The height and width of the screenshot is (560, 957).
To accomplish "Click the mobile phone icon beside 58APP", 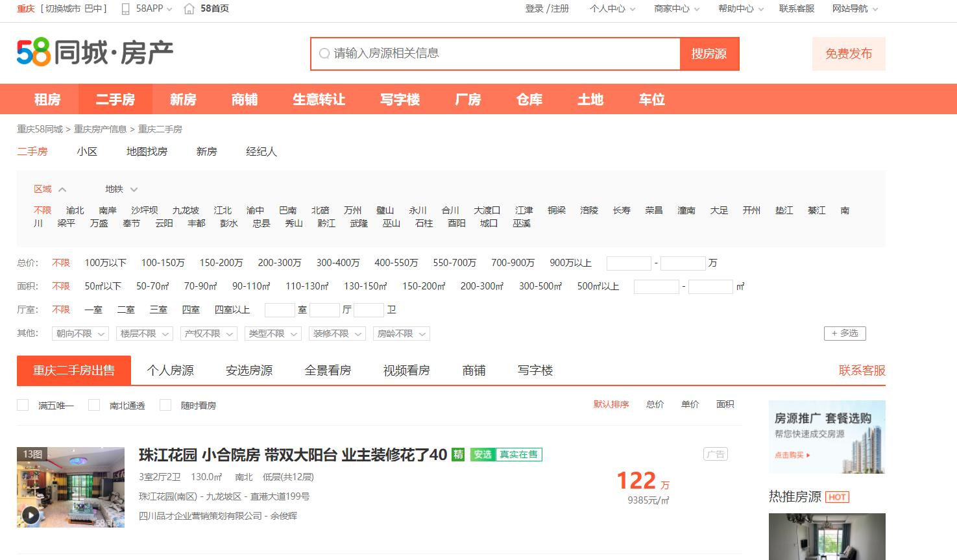I will click(125, 8).
